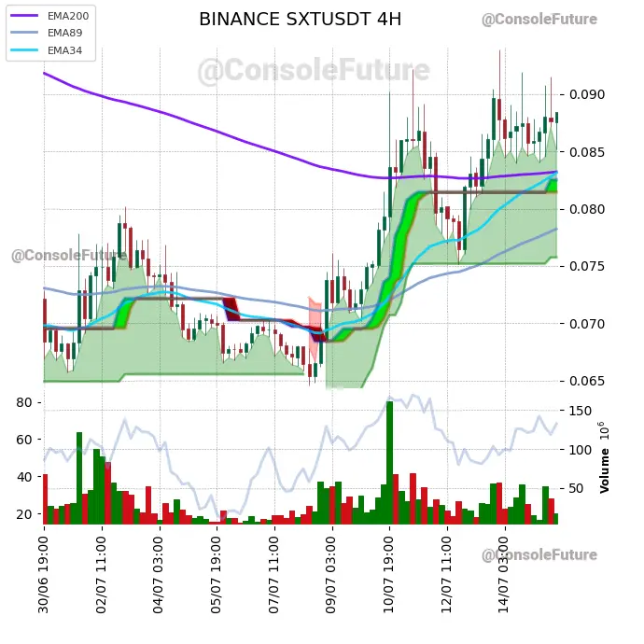Image resolution: width=644 pixels, height=644 pixels.
Task: Click the EMA34 legend label
Action: coord(65,50)
